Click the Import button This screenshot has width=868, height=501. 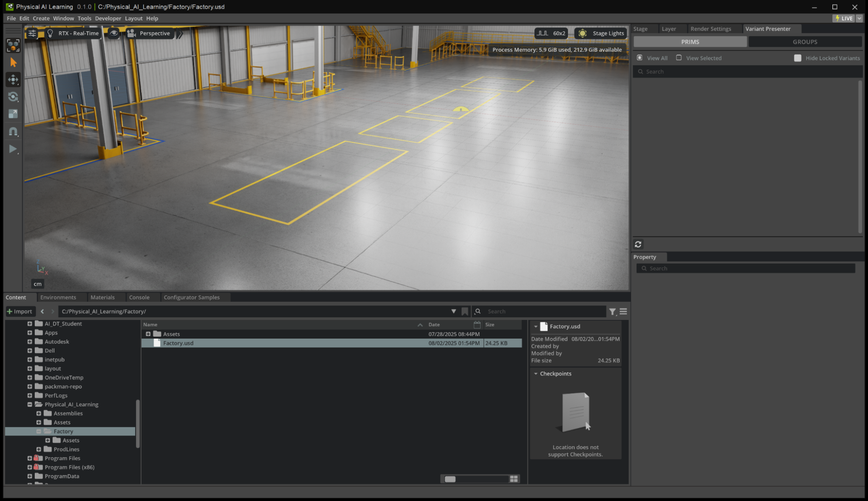20,311
